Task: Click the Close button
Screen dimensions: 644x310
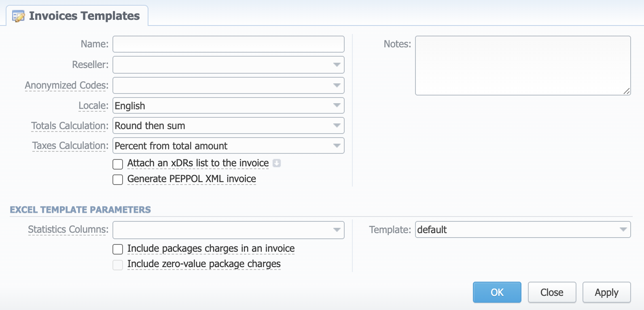Action: (552, 292)
